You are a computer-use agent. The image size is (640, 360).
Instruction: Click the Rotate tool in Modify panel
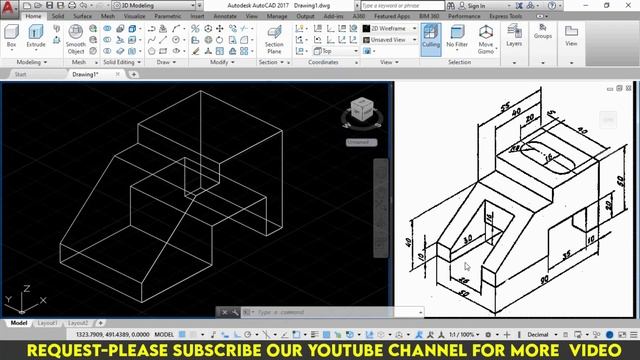coord(220,40)
